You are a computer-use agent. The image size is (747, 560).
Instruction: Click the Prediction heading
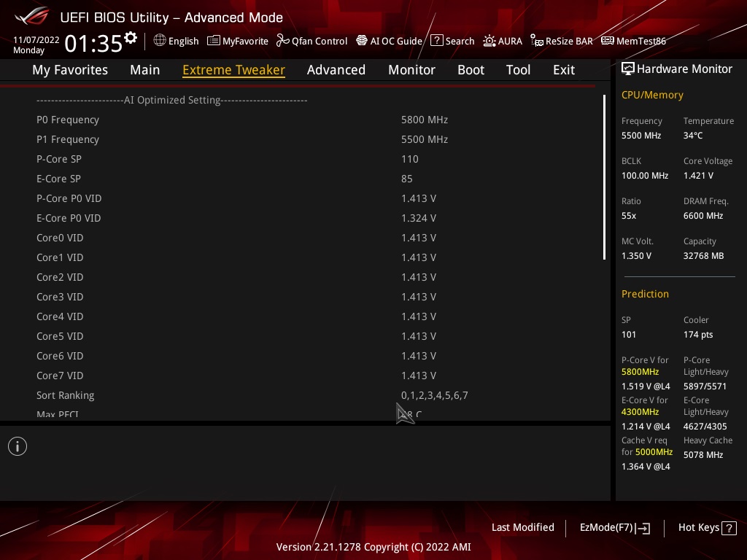pos(645,294)
